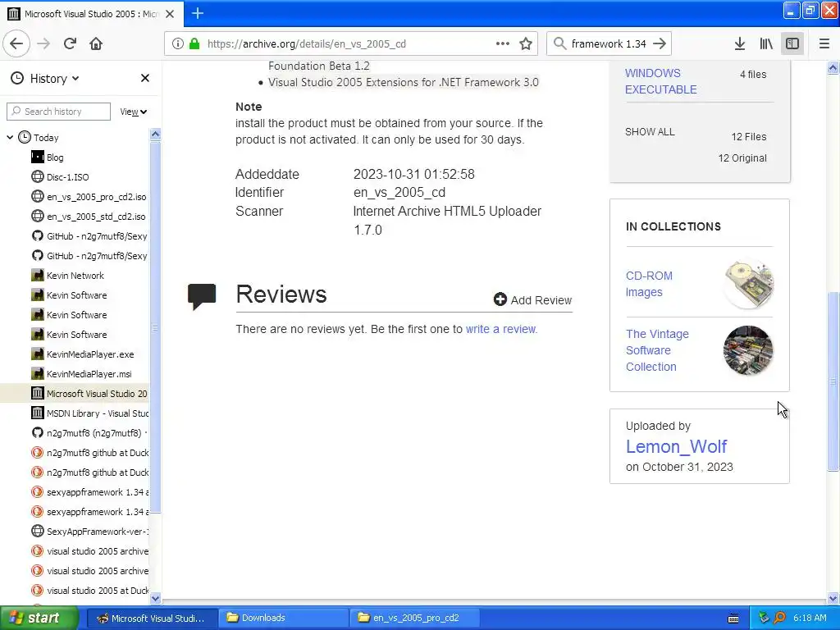The width and height of the screenshot is (840, 630).
Task: Open a new tab with plus button
Action: (198, 13)
